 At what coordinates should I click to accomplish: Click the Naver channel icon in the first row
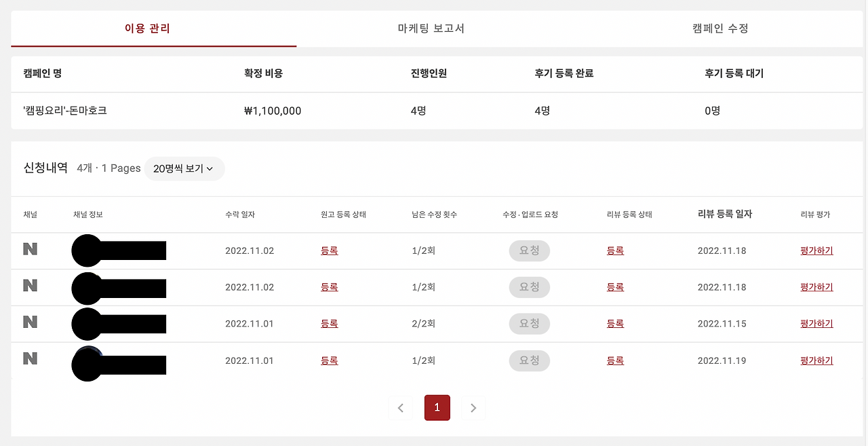tap(30, 250)
